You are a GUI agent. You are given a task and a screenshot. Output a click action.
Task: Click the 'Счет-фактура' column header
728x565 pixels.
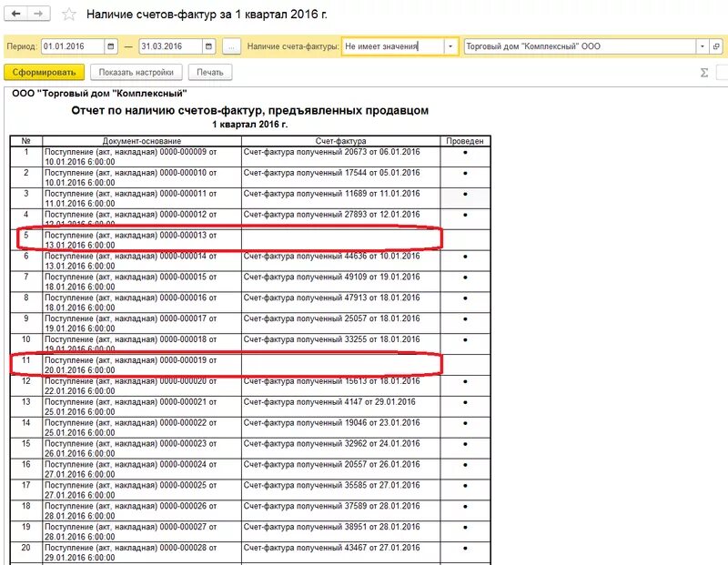click(x=340, y=141)
